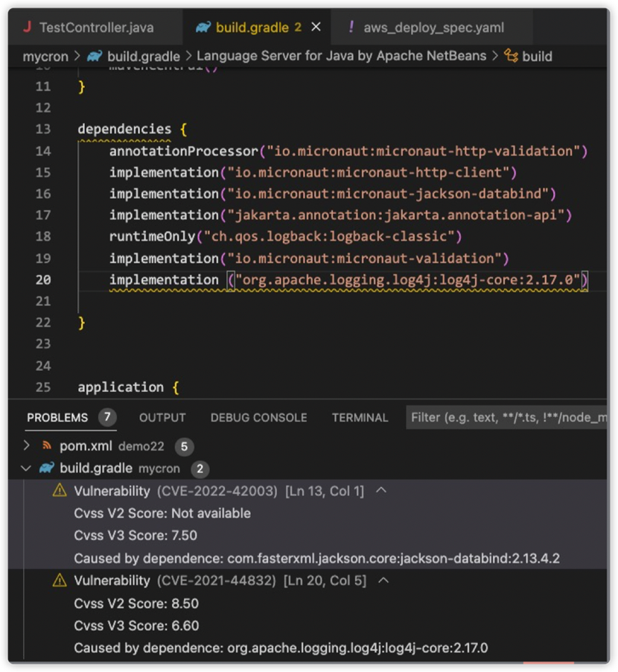Click the YAML exclamation icon on aws_deploy_spec tab
618x672 pixels.
pyautogui.click(x=351, y=28)
